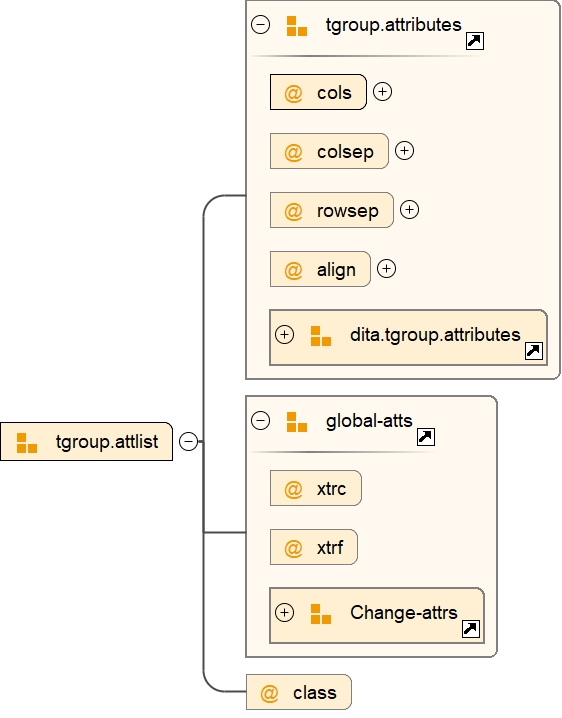The height and width of the screenshot is (718, 562).
Task: Click the @ icon of colsep
Action: click(x=293, y=152)
